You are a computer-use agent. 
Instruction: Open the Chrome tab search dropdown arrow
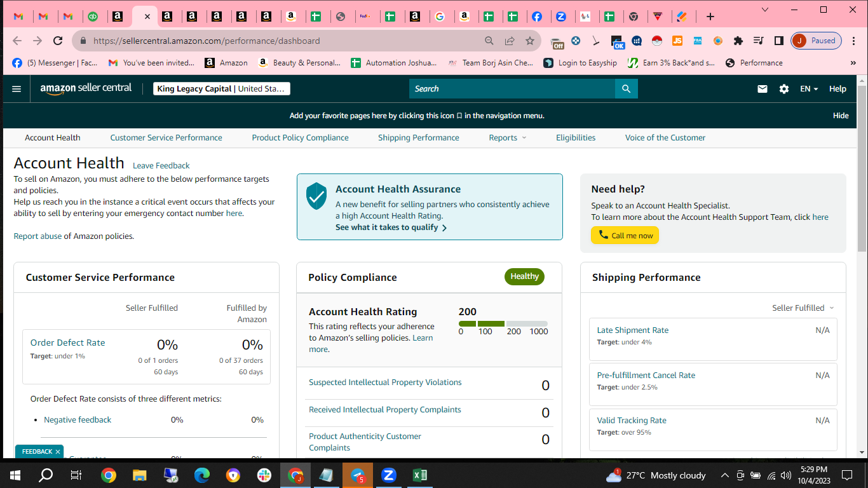[765, 10]
